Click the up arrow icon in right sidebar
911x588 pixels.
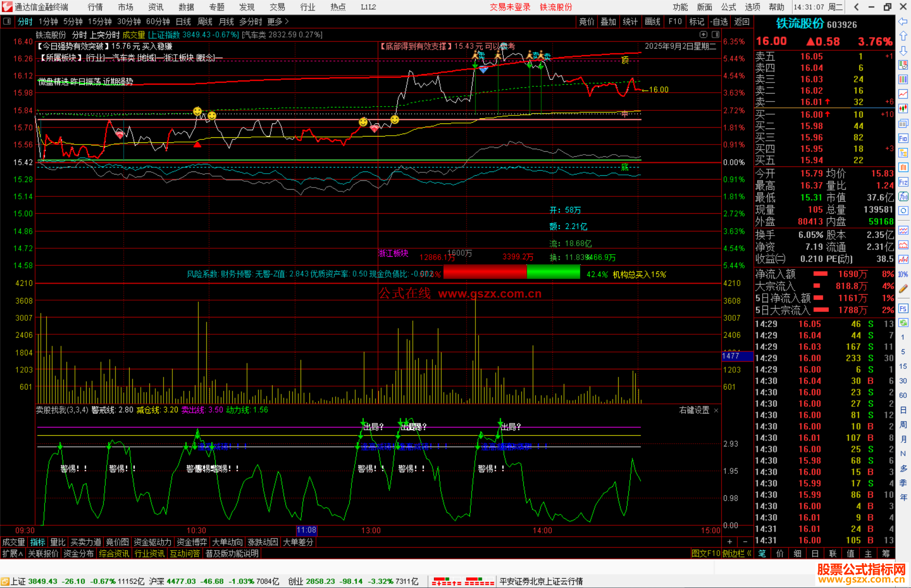903,36
